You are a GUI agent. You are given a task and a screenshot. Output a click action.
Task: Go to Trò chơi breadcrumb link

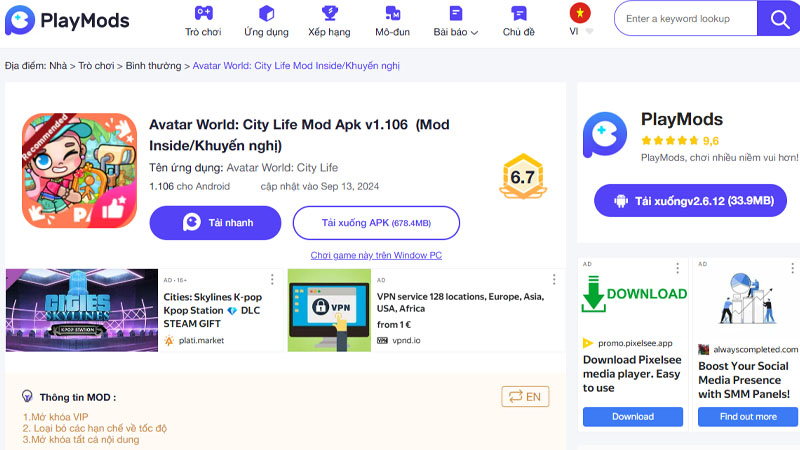tap(96, 66)
